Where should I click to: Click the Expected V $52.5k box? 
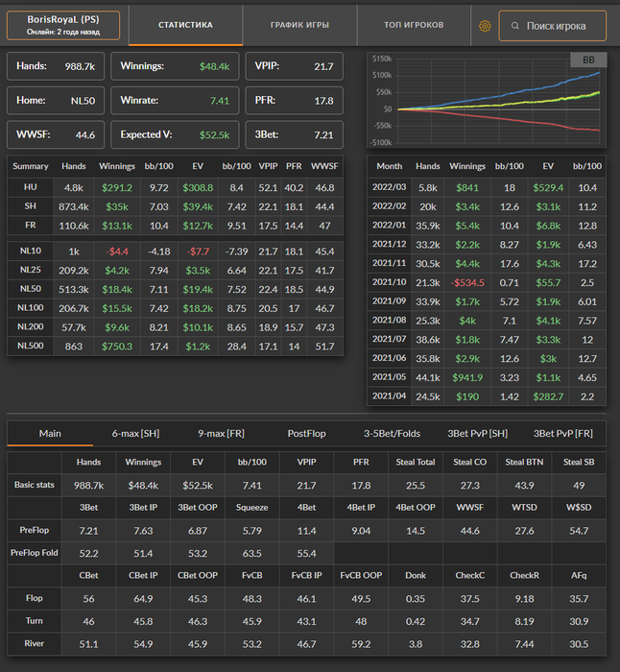tap(175, 135)
